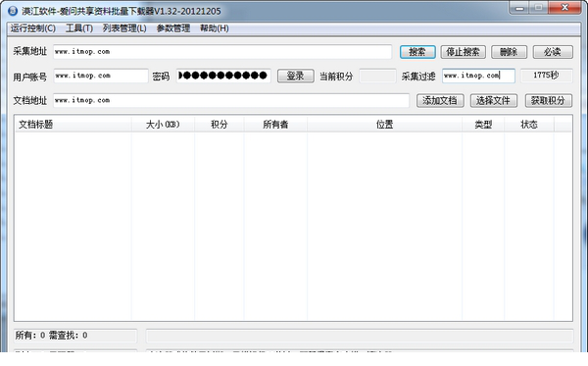
Task: Click the 获取积分 button
Action: point(548,101)
